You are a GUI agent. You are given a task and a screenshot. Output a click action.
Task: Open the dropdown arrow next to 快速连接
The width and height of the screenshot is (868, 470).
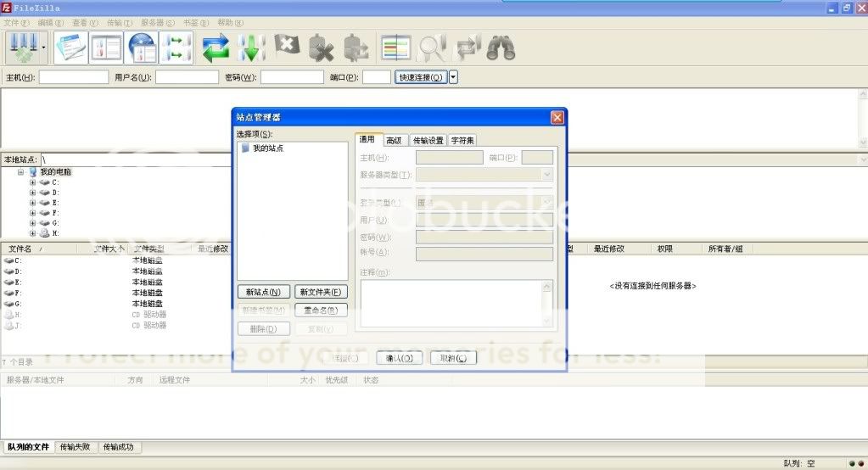coord(453,77)
